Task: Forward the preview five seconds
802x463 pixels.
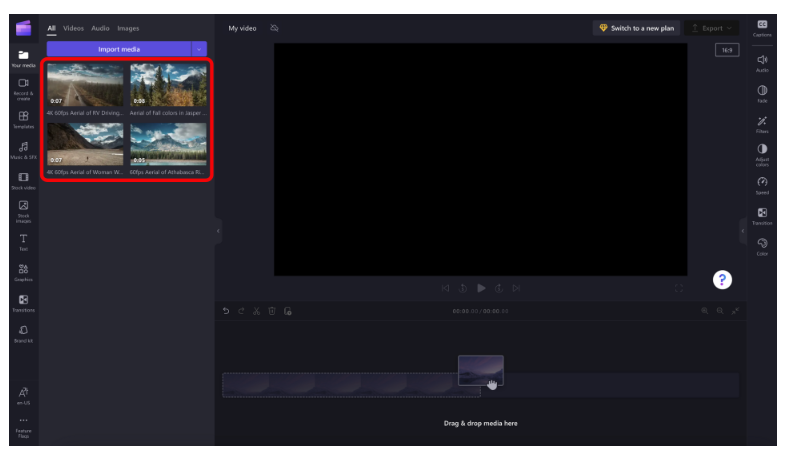Action: [x=499, y=289]
